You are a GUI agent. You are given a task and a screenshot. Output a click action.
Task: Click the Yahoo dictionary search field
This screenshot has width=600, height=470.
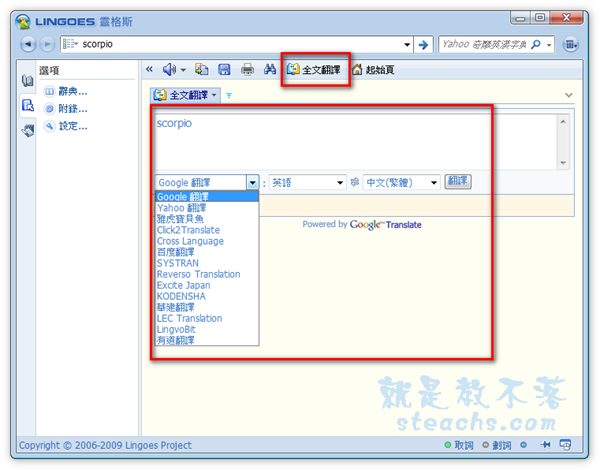484,44
